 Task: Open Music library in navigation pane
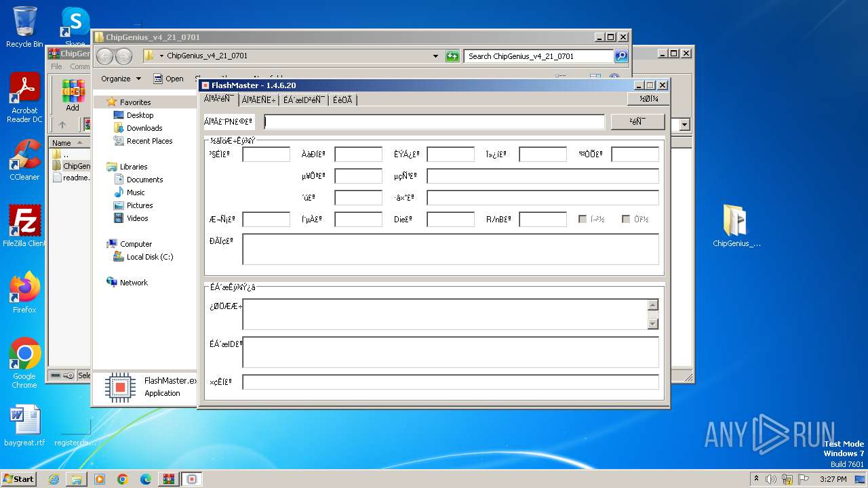136,192
